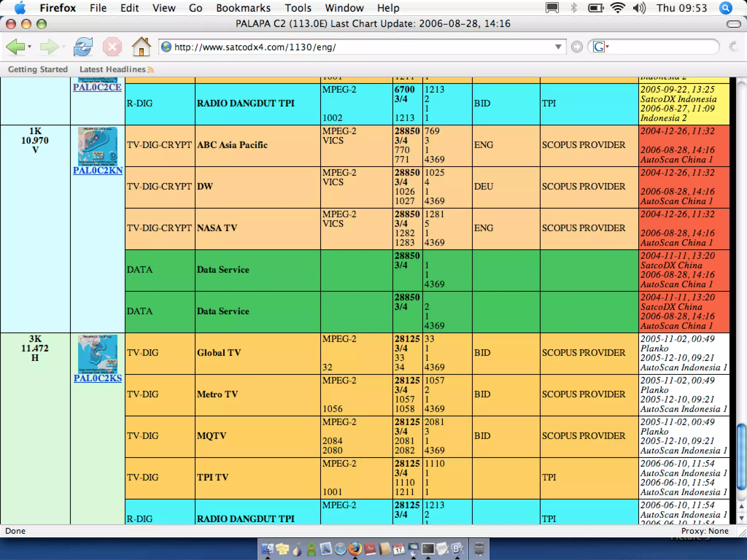Click the vertical scrollbar down arrow
Screen dimensions: 747x560
[x=741, y=518]
